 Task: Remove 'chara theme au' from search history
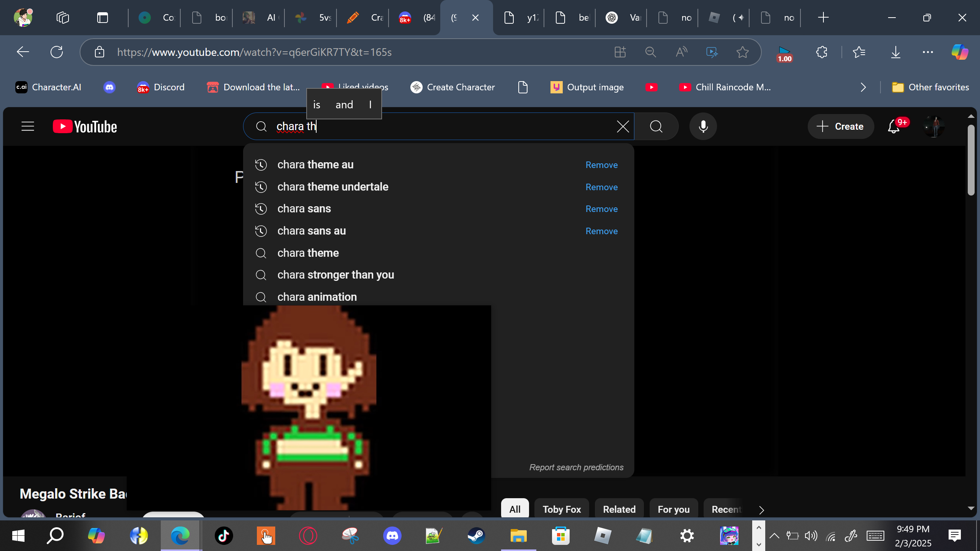coord(601,165)
